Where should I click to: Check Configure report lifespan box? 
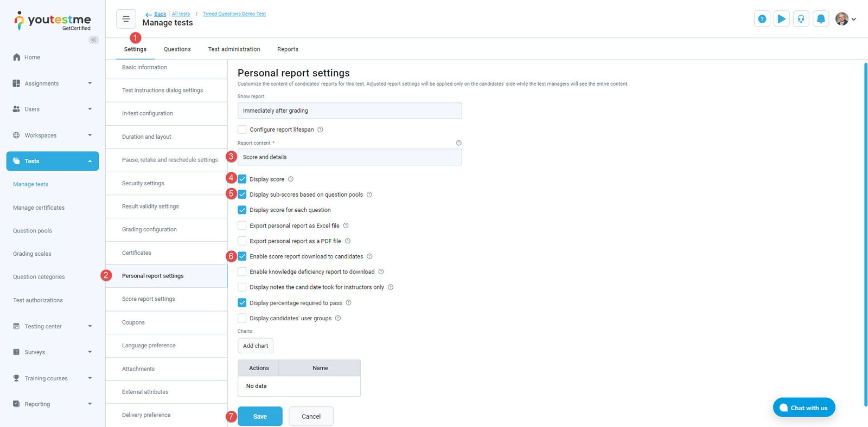(x=242, y=130)
